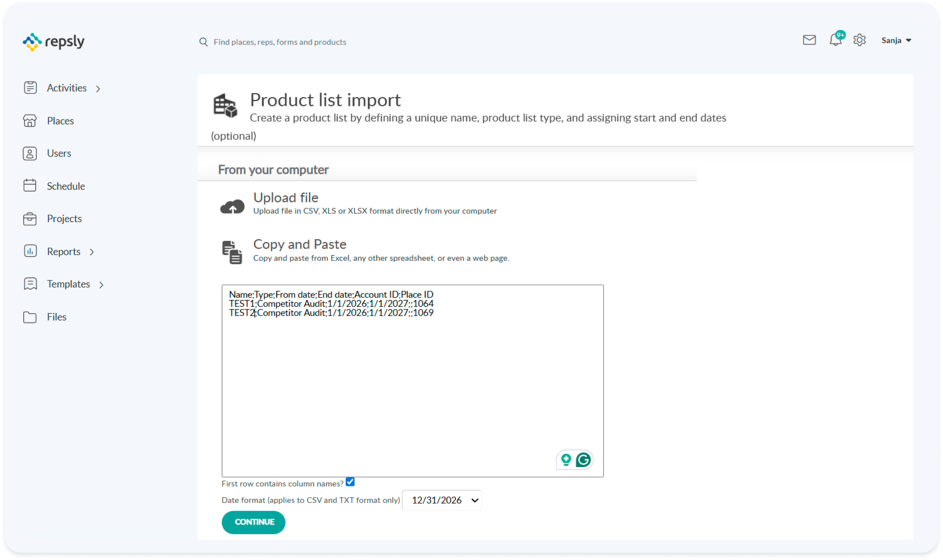Open the notifications bell icon
Image resolution: width=943 pixels, height=560 pixels.
pos(835,40)
